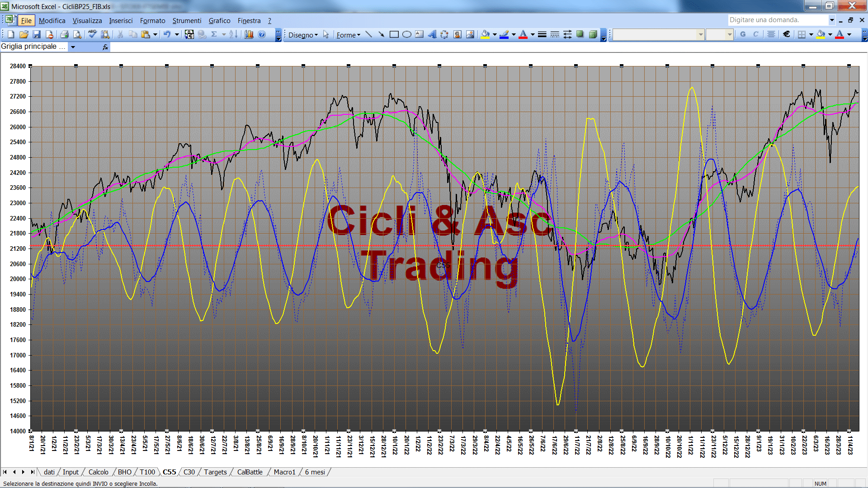Apply Line Color blue brush on drawing toolbar

click(x=505, y=34)
